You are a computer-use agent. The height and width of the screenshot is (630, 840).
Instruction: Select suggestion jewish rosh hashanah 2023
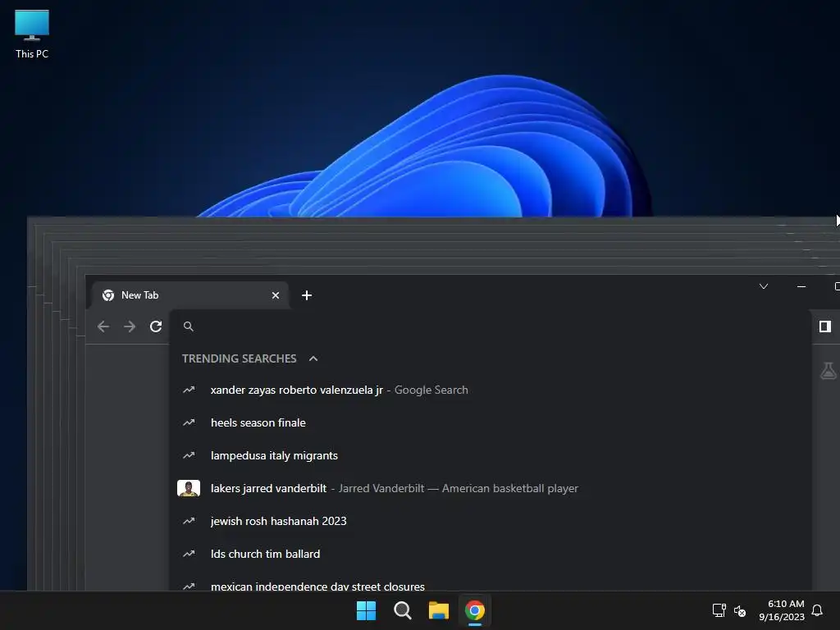(491, 521)
